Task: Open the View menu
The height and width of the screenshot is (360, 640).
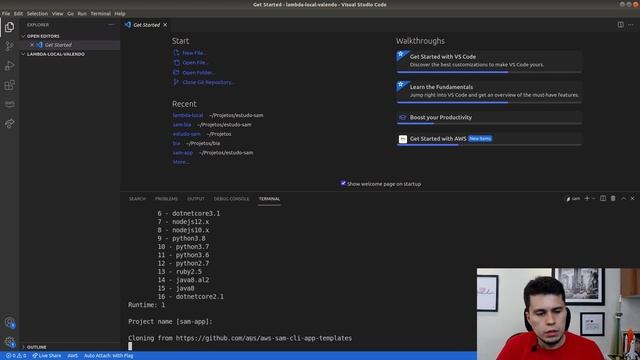Action: [58, 13]
